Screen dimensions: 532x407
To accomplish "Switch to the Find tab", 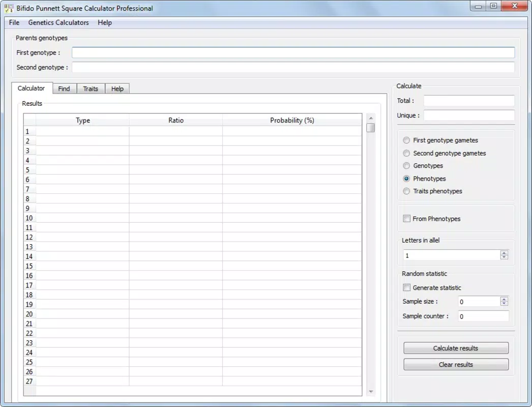I will pyautogui.click(x=64, y=89).
